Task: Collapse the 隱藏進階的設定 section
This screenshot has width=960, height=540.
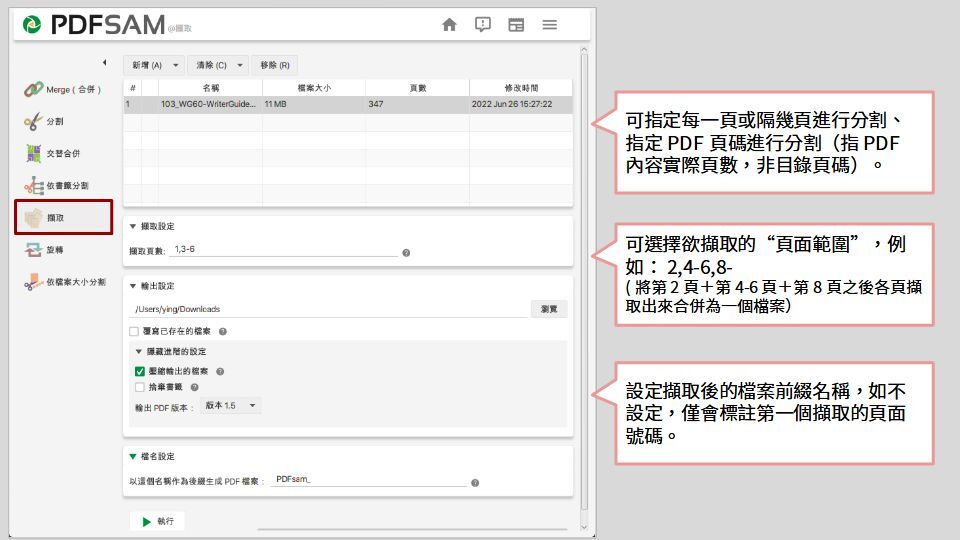Action: (x=138, y=351)
